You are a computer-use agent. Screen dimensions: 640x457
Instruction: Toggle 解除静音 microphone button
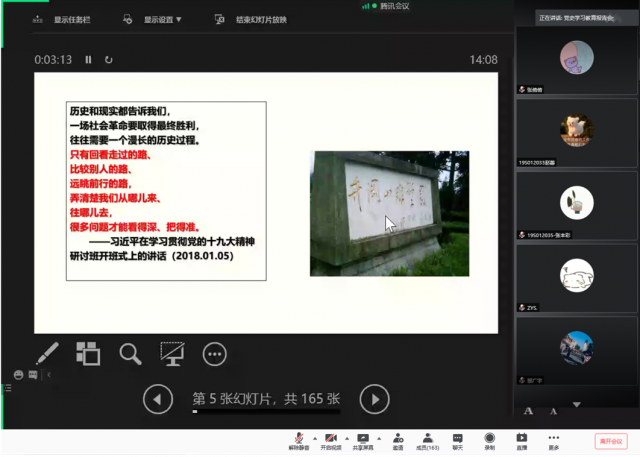299,440
